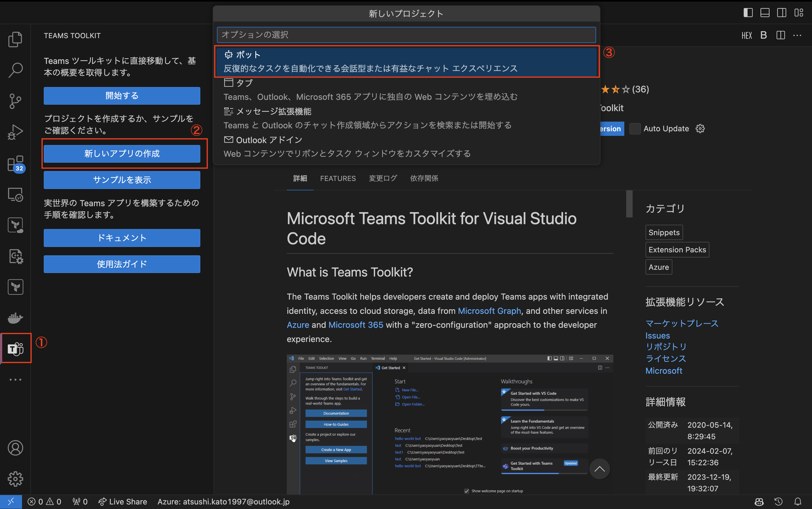Open the リポジトリ link
This screenshot has height=509, width=812.
[666, 347]
